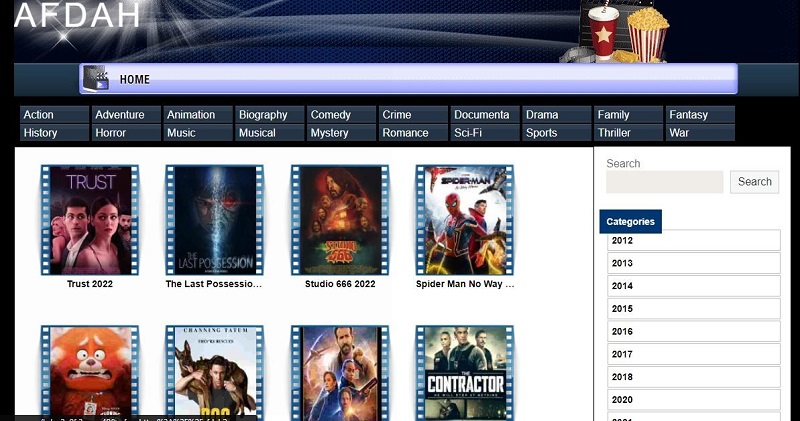800x421 pixels.
Task: Click 'The Last Possessio...' title link
Action: point(214,284)
